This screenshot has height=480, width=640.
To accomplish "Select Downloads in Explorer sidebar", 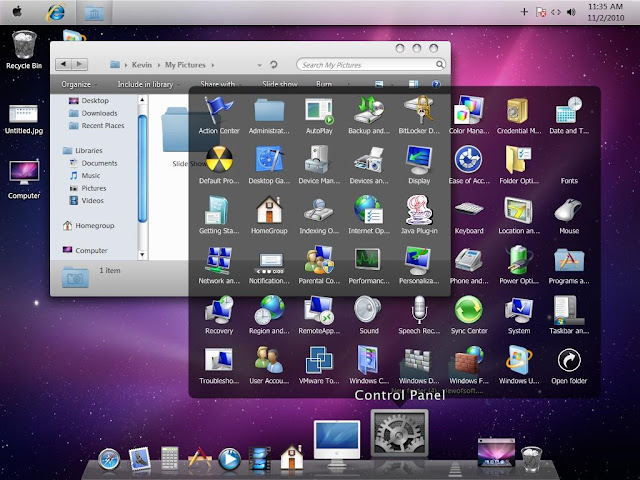I will tap(93, 113).
